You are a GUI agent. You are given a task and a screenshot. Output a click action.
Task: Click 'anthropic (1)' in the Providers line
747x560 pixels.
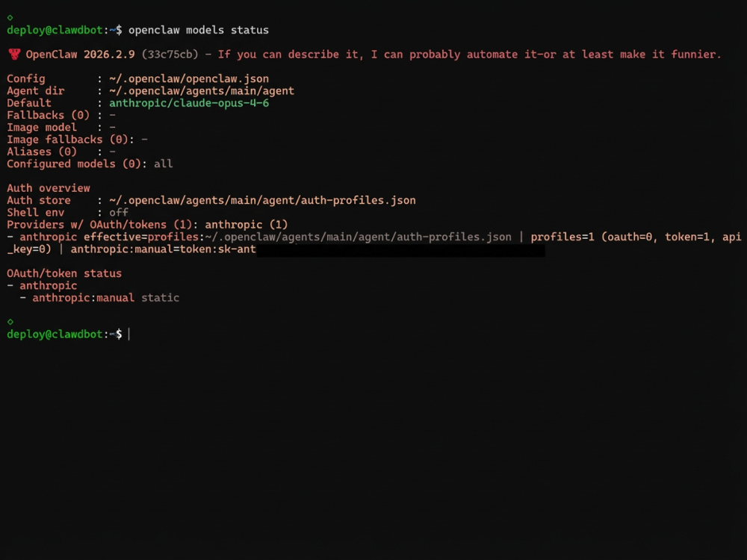[x=247, y=225]
